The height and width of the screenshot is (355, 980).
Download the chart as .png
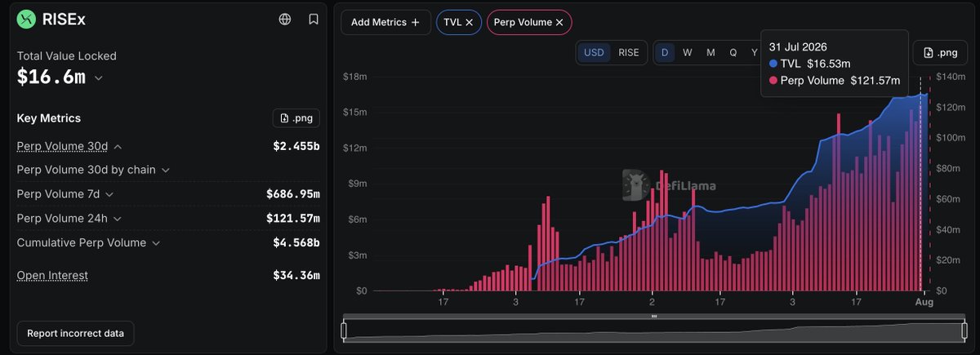coord(939,52)
